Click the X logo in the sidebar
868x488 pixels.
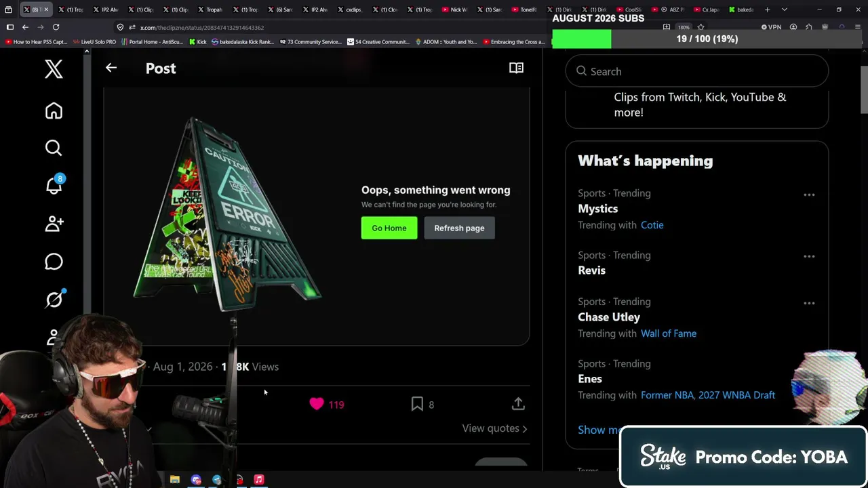click(54, 69)
